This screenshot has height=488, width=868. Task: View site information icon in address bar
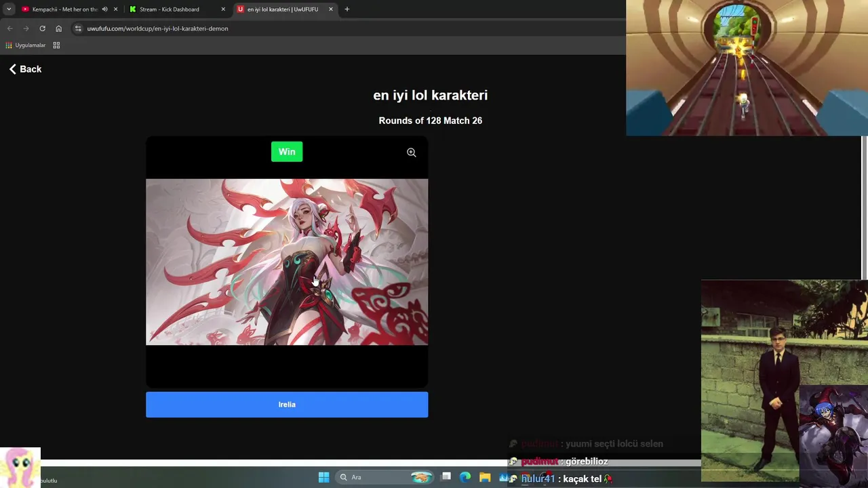[x=78, y=28]
